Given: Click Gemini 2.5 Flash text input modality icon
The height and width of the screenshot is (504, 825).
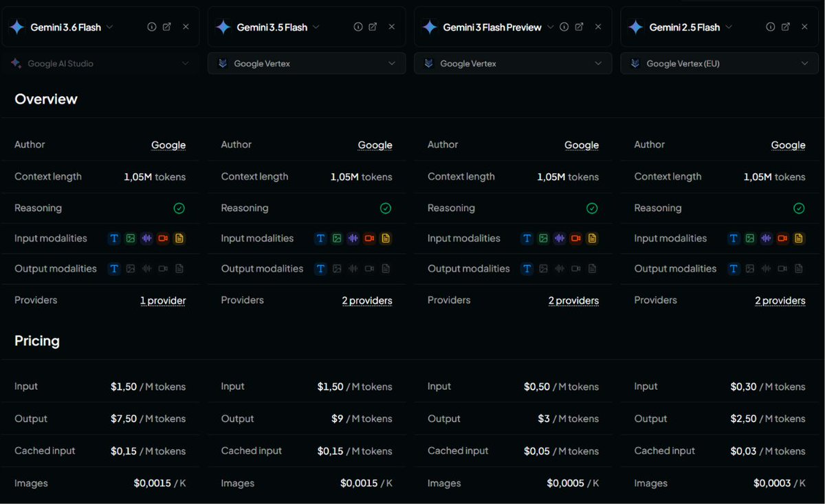Looking at the screenshot, I should [x=734, y=239].
